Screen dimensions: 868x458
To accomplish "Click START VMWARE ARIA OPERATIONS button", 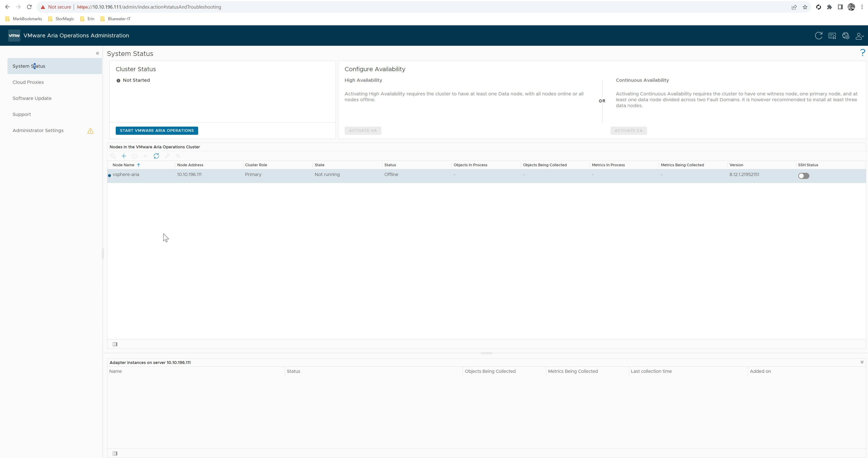I will 157,130.
